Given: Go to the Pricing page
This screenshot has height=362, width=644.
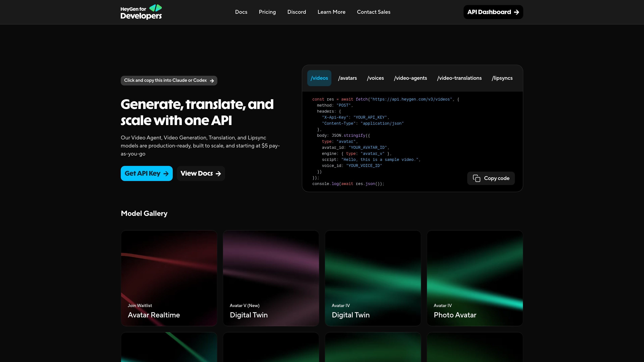Looking at the screenshot, I should coord(267,12).
